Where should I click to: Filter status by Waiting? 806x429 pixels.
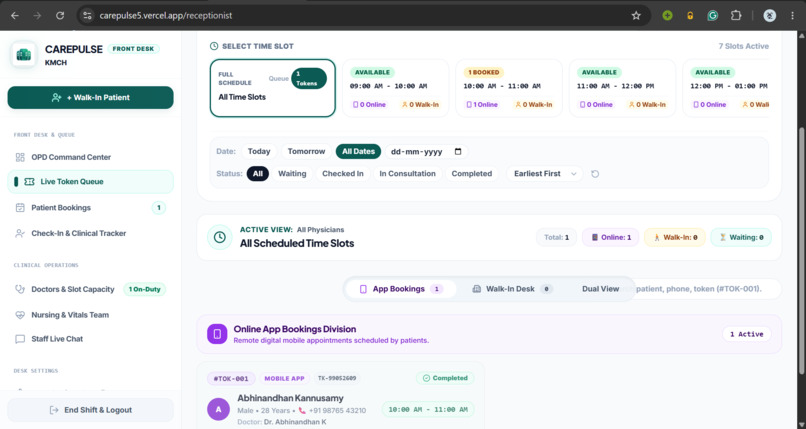pos(292,174)
